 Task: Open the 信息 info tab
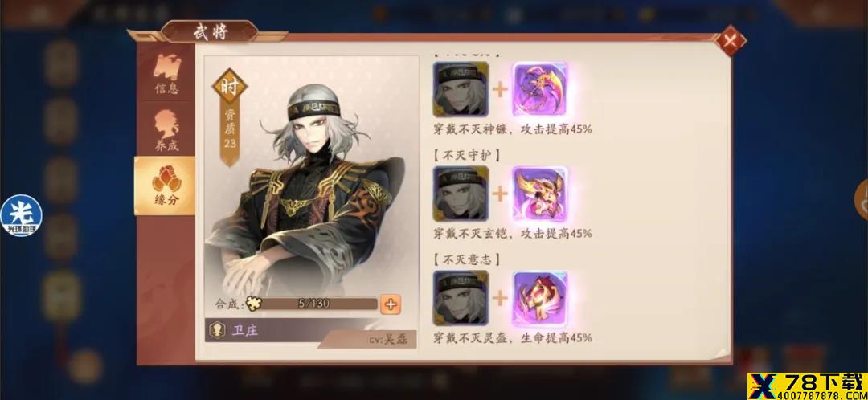tap(166, 72)
